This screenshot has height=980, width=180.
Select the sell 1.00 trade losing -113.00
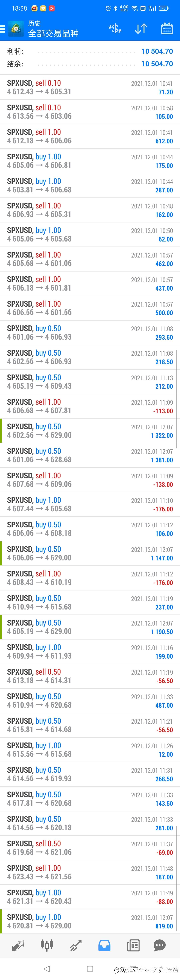click(x=90, y=406)
